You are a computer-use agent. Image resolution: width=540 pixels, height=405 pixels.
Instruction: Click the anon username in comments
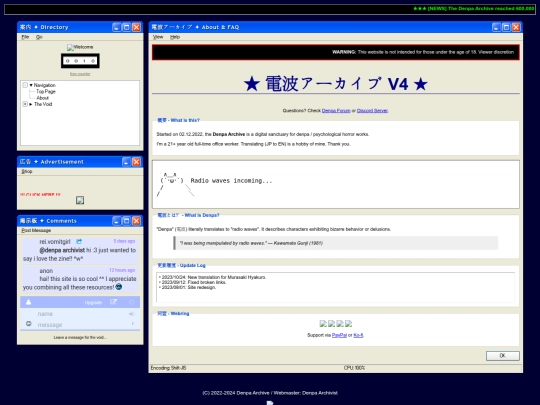(x=46, y=271)
